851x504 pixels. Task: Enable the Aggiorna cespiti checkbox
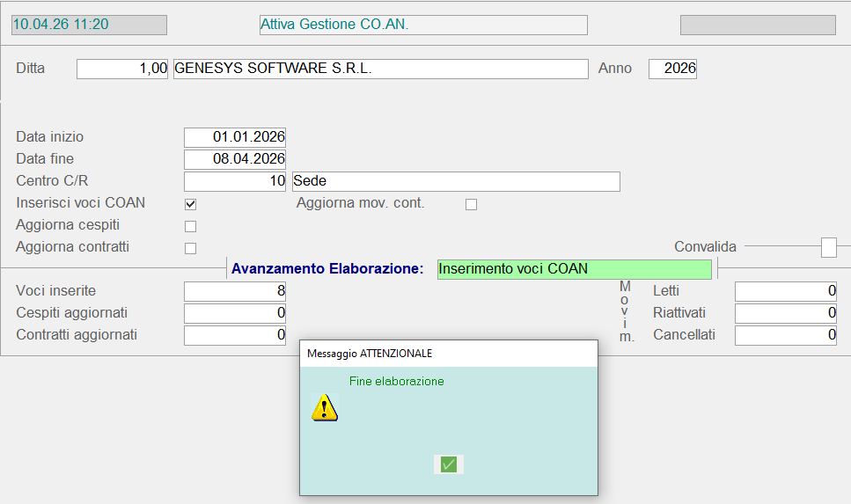[x=190, y=226]
